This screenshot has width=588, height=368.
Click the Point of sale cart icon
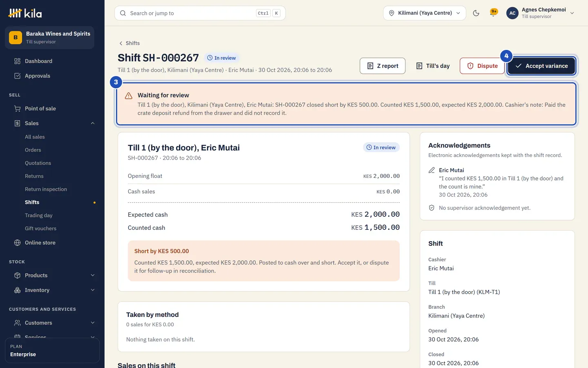click(17, 109)
